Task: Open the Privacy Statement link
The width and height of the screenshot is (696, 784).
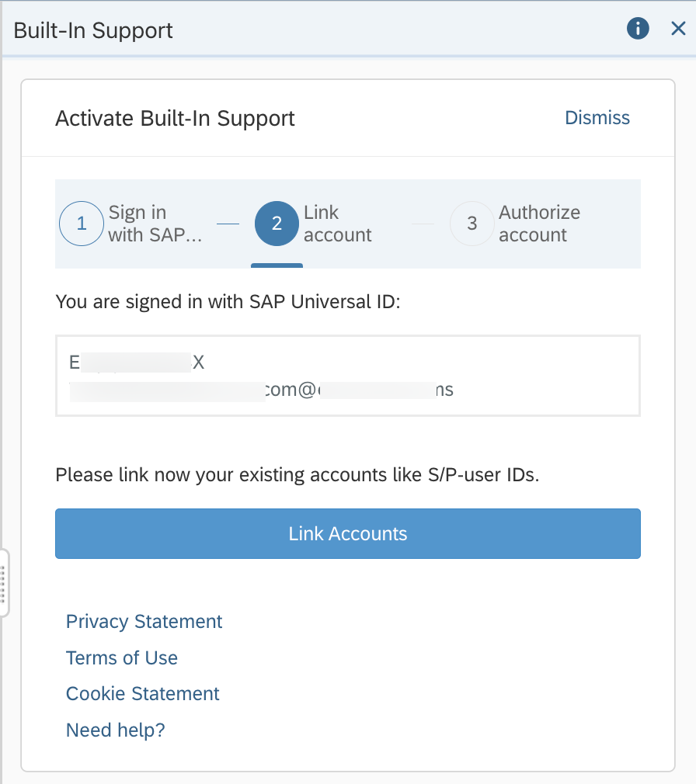Action: [144, 622]
